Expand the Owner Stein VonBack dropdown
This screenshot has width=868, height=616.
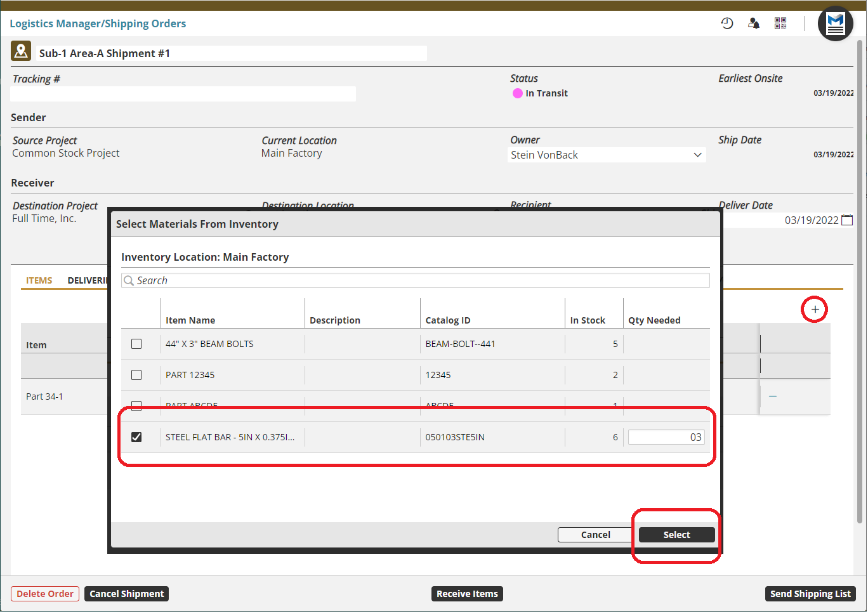[x=697, y=155]
